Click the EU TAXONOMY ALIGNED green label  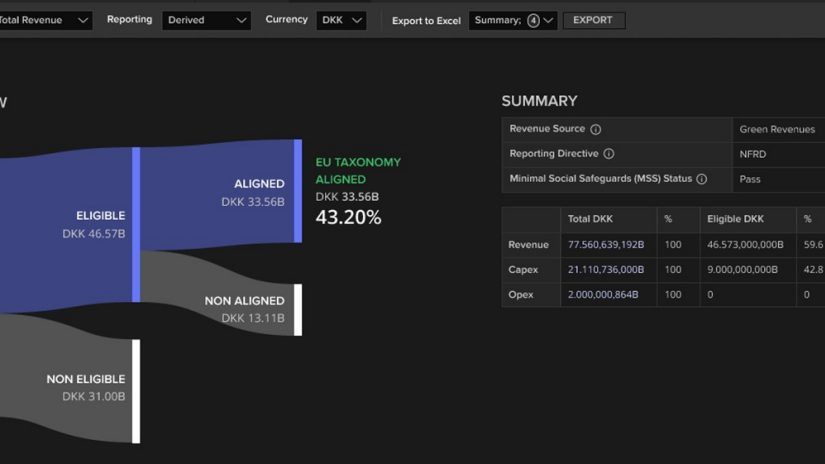click(x=358, y=170)
